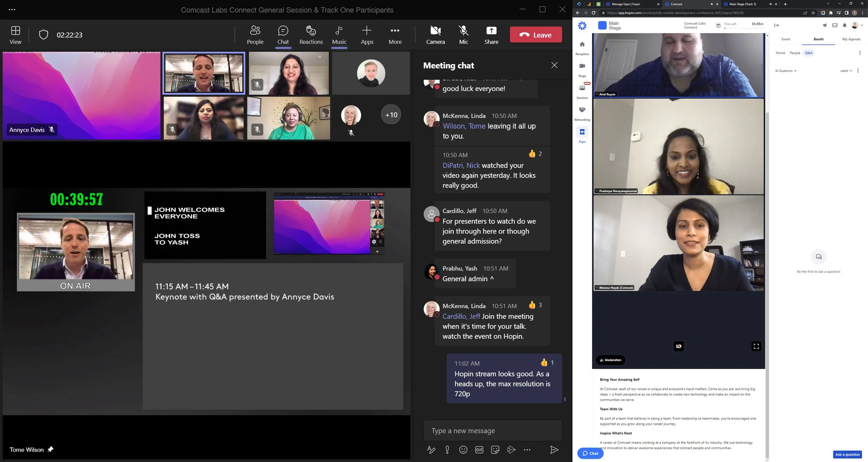
Task: Toggle fullscreen on booth video
Action: (x=756, y=346)
